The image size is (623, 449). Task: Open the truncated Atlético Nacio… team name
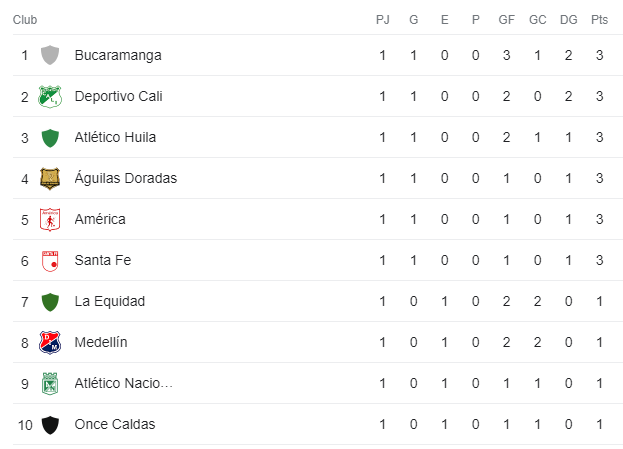(x=124, y=383)
